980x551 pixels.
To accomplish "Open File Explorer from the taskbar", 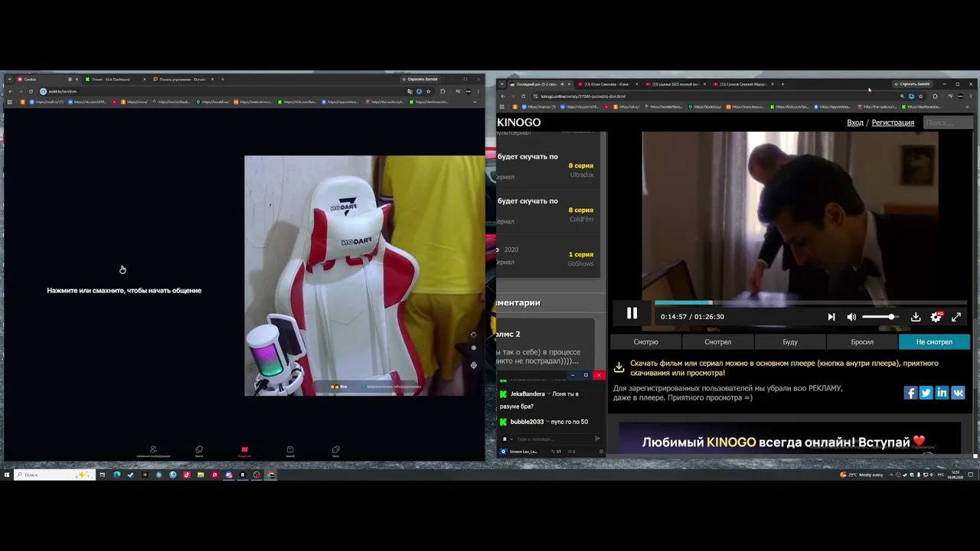I will pyautogui.click(x=201, y=474).
